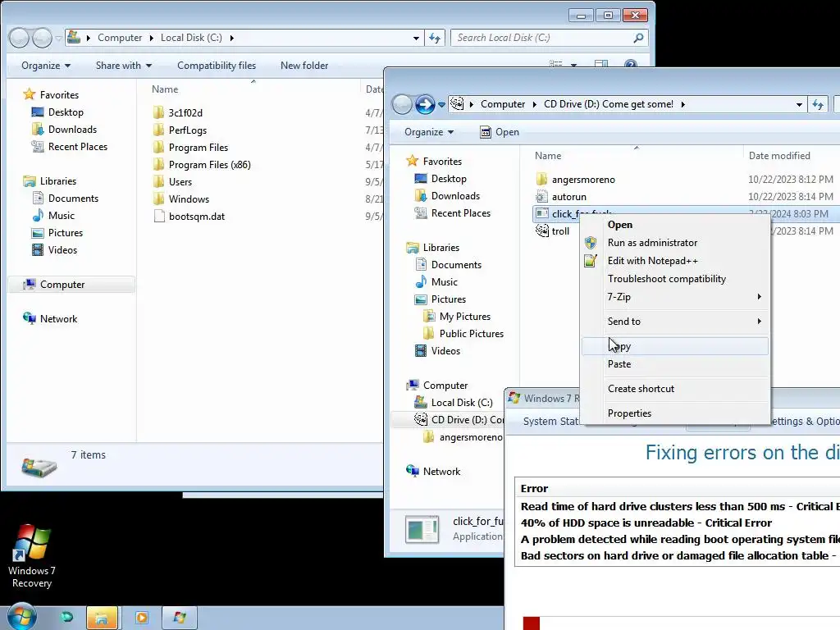Image resolution: width=840 pixels, height=630 pixels.
Task: Open Recent Places in CD Drive sidebar
Action: point(461,213)
